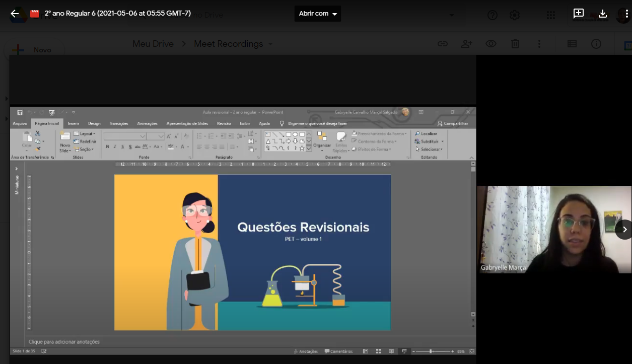Toggle bold formatting N button
The height and width of the screenshot is (364, 632).
107,147
